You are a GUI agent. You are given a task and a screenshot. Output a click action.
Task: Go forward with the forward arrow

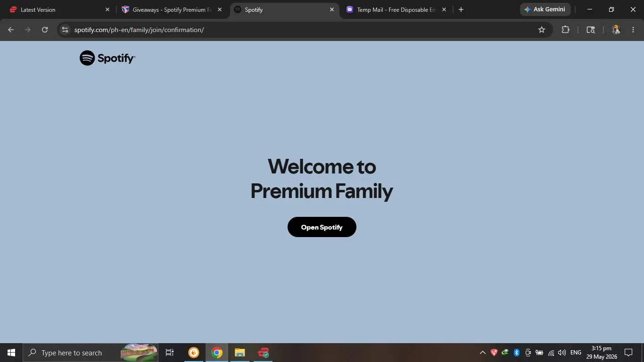click(x=28, y=30)
